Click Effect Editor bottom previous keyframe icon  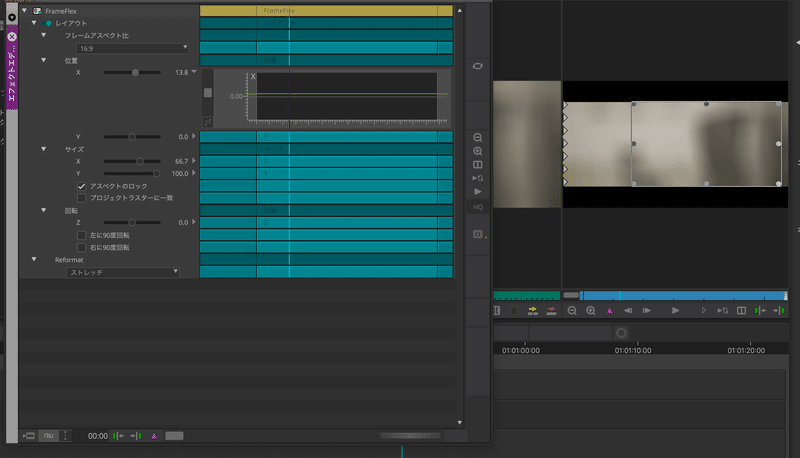pyautogui.click(x=118, y=436)
